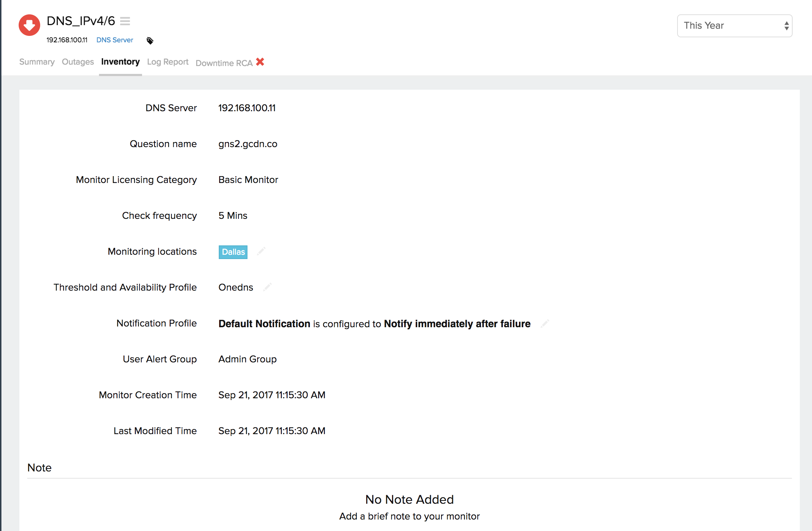Click the This Year dropdown arrows

click(x=786, y=26)
